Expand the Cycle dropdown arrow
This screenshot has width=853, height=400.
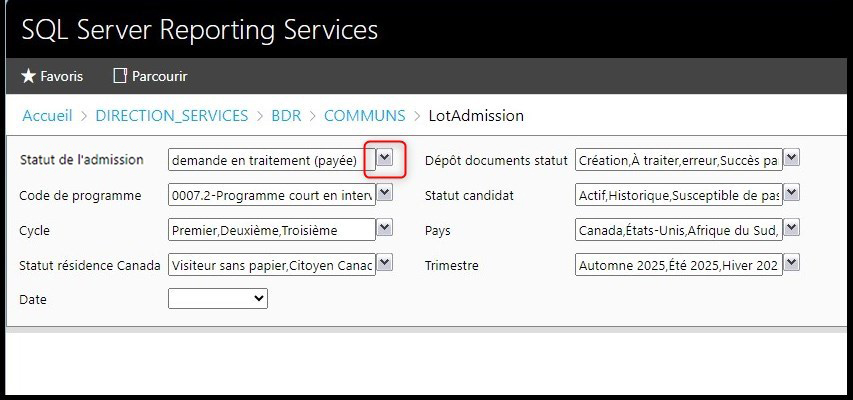click(385, 229)
